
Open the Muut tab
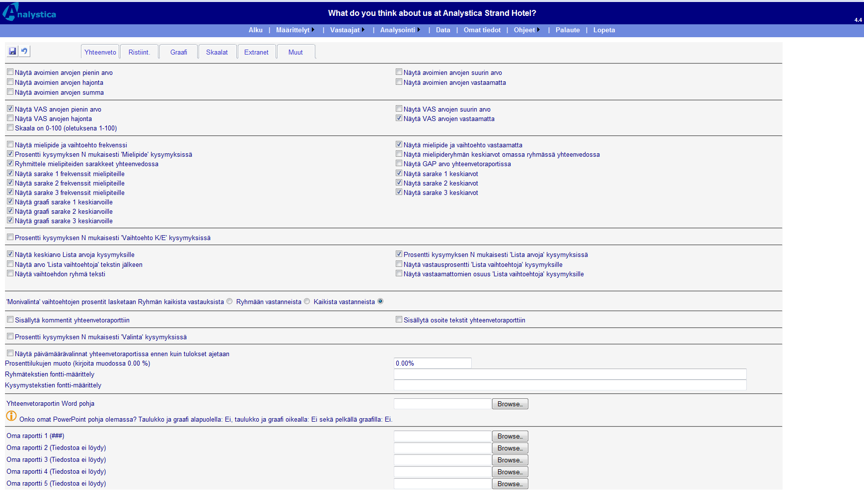(295, 52)
